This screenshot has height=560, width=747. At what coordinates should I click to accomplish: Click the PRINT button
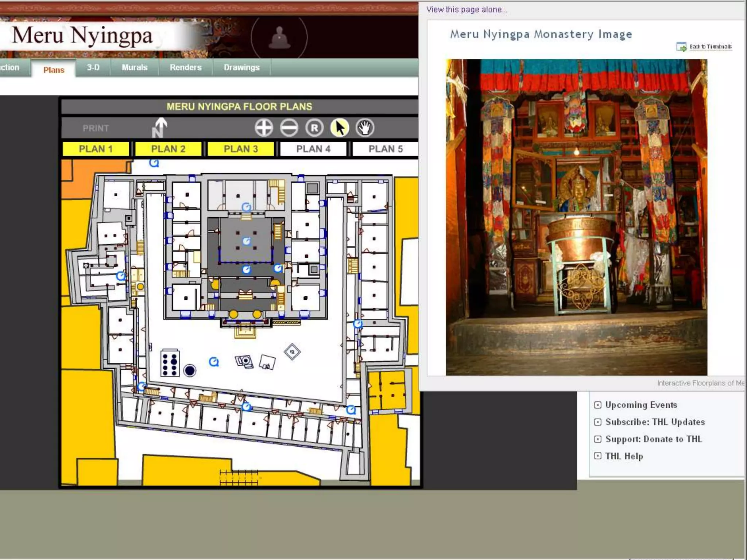[96, 128]
